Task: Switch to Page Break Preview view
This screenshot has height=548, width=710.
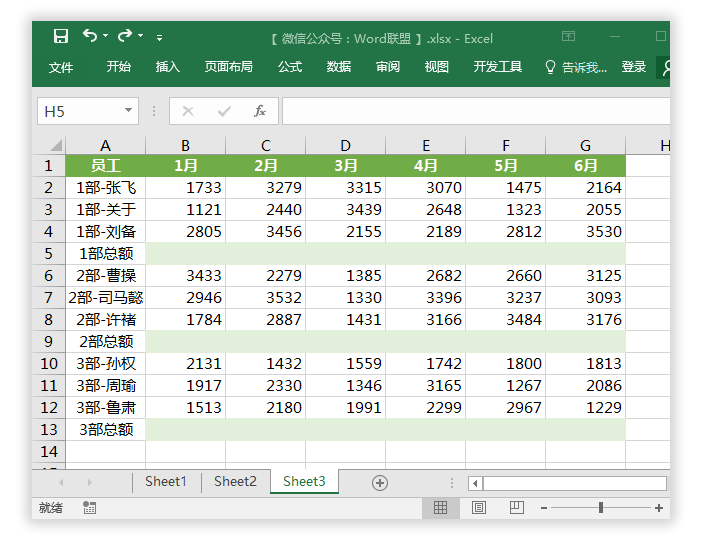Action: (516, 508)
